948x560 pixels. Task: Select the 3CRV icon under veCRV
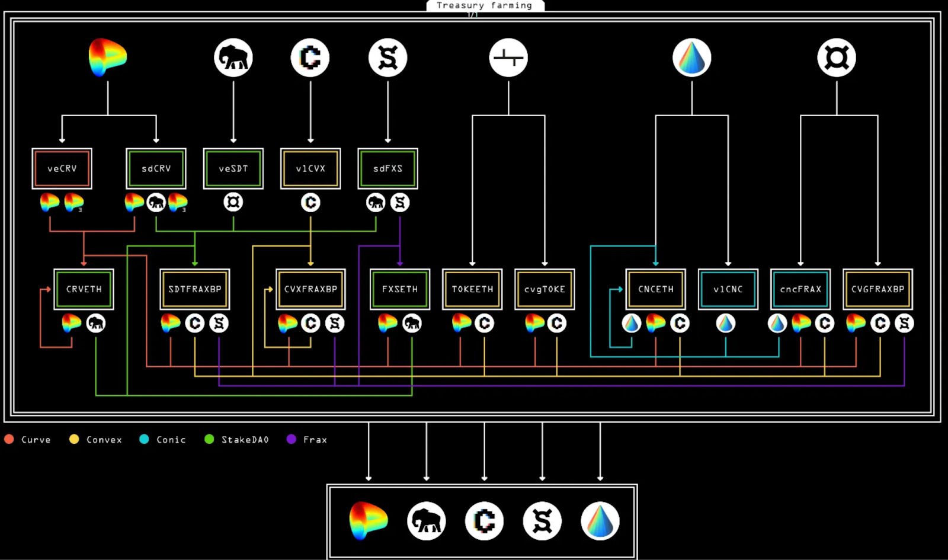click(x=74, y=203)
